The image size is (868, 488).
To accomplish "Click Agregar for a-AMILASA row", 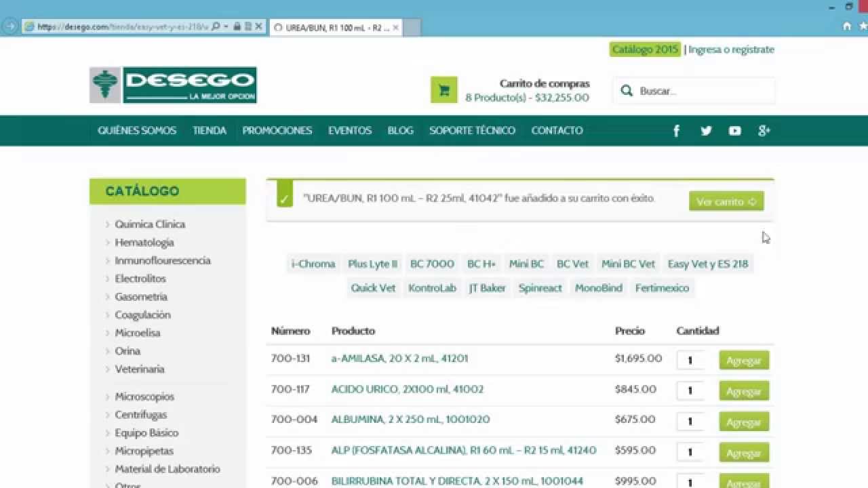I will (744, 361).
